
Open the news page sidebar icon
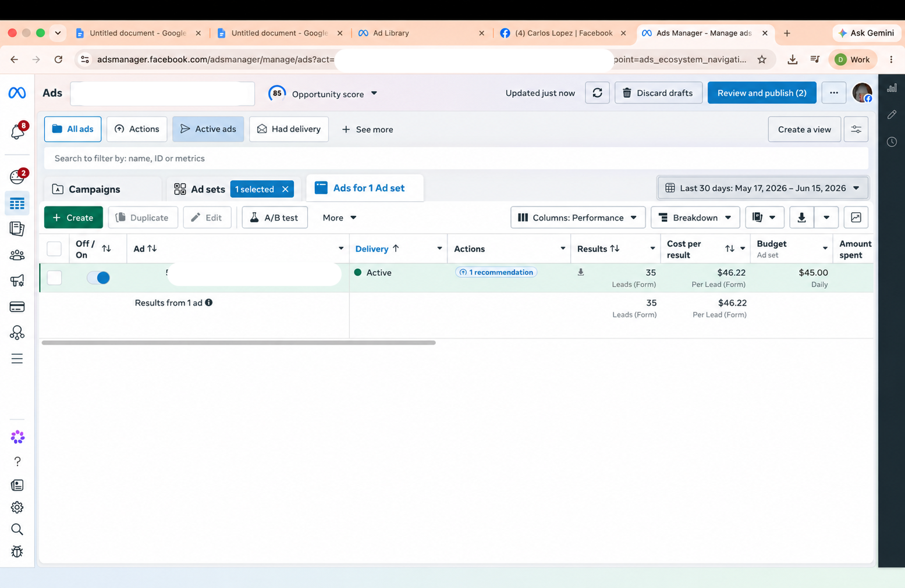tap(17, 485)
